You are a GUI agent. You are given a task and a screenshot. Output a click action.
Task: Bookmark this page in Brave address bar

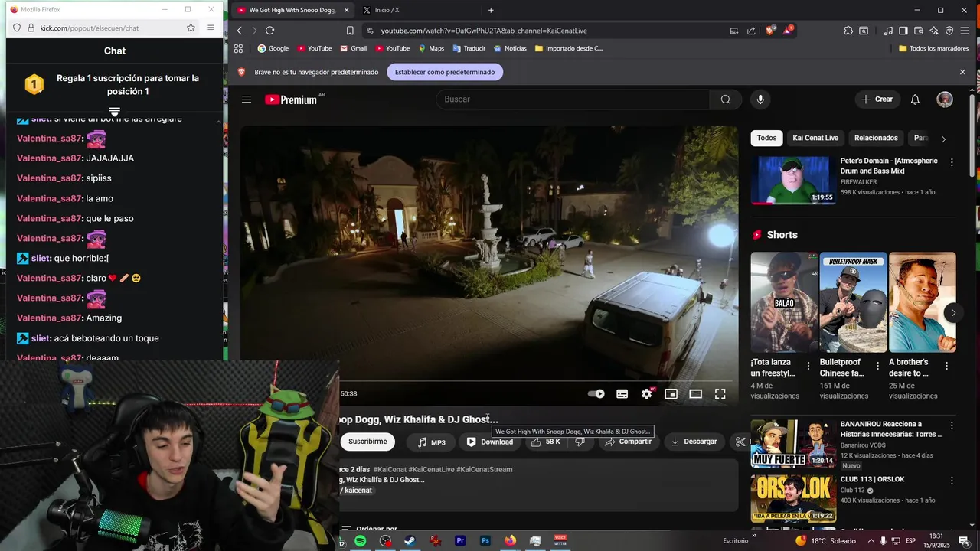pyautogui.click(x=350, y=31)
